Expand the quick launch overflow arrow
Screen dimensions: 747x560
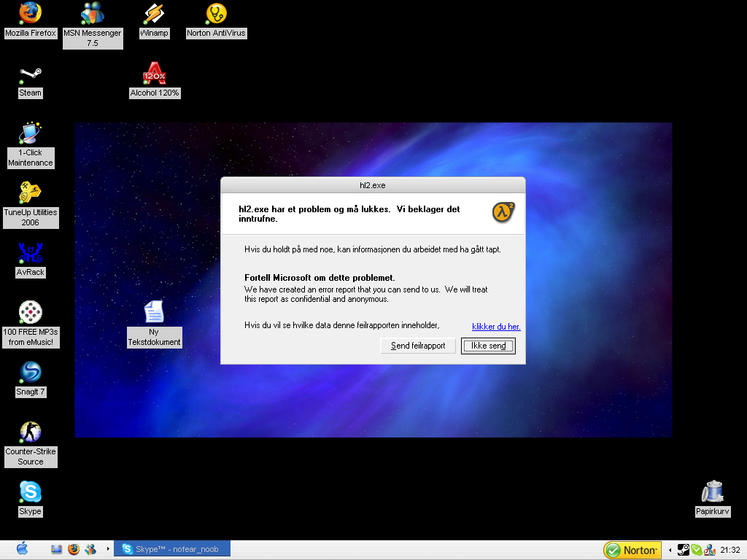[x=108, y=549]
